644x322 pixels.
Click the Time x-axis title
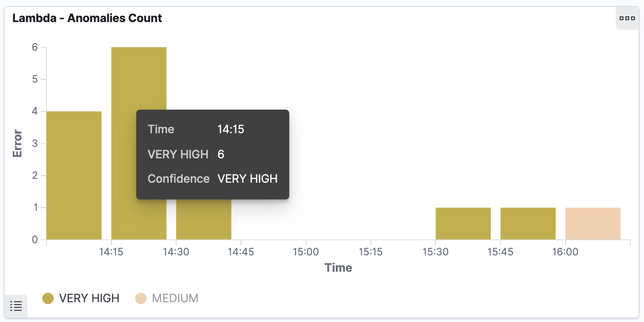coord(338,268)
